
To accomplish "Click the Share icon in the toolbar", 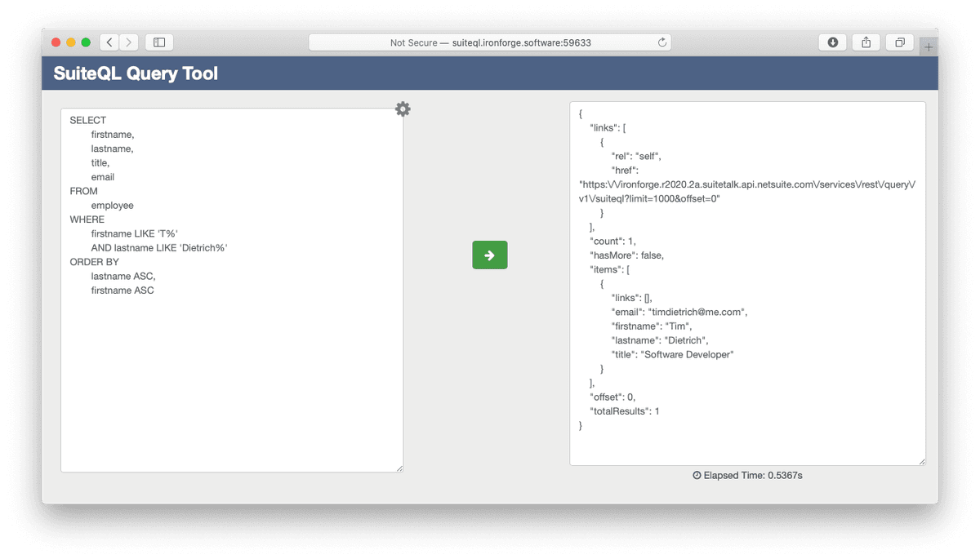I will (866, 42).
